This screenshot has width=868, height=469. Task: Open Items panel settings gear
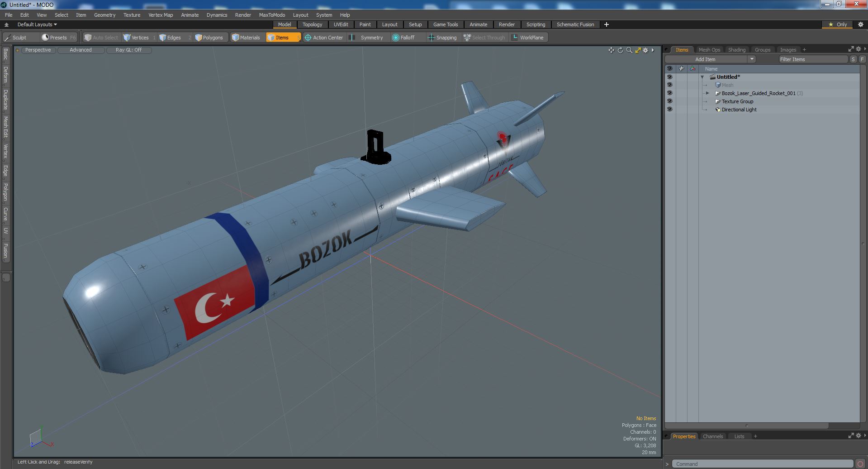click(x=859, y=49)
